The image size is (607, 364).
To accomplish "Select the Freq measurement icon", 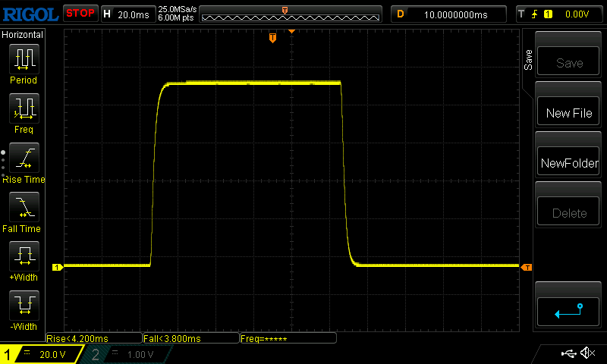I will [23, 110].
